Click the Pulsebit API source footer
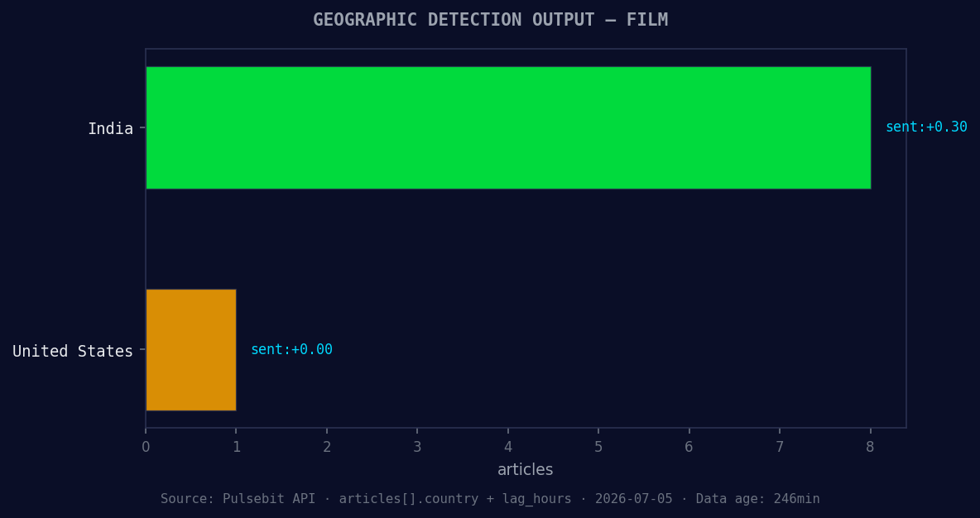Screen dimensions: 980x518 click(x=490, y=499)
